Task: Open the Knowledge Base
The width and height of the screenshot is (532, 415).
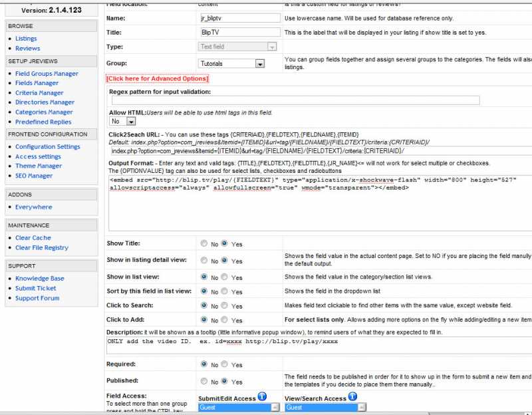Action: point(40,279)
